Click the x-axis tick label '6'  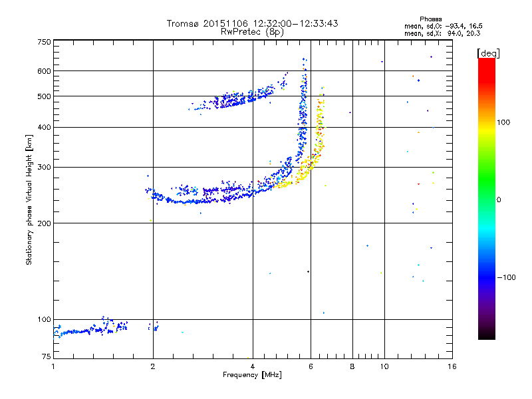tap(311, 366)
